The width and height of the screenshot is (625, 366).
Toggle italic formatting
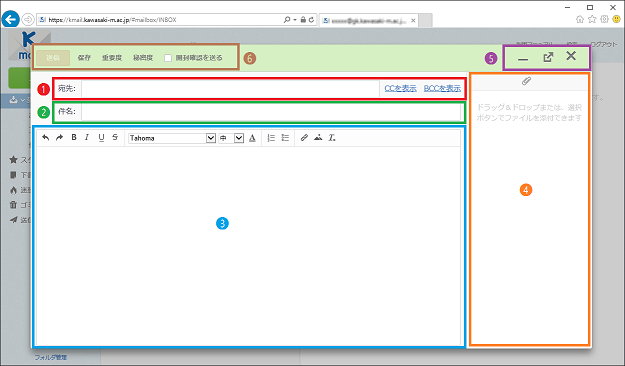[87, 138]
